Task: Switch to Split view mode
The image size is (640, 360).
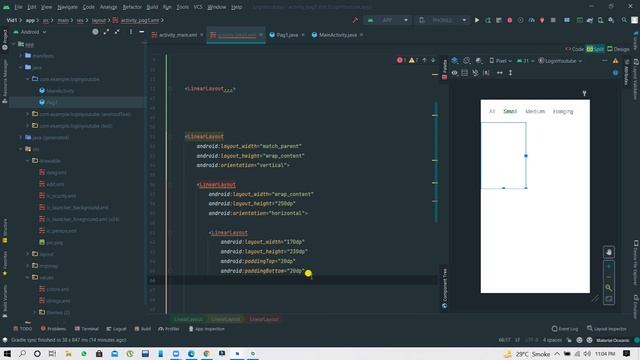Action: [595, 49]
